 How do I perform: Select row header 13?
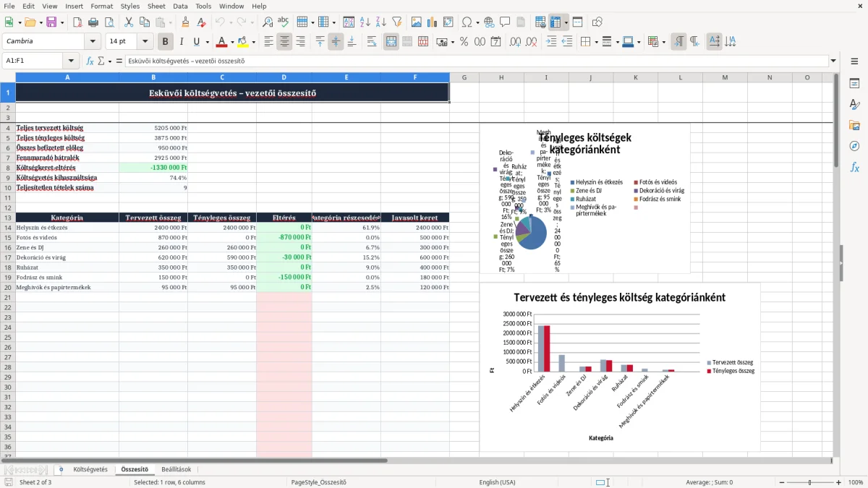coord(8,218)
